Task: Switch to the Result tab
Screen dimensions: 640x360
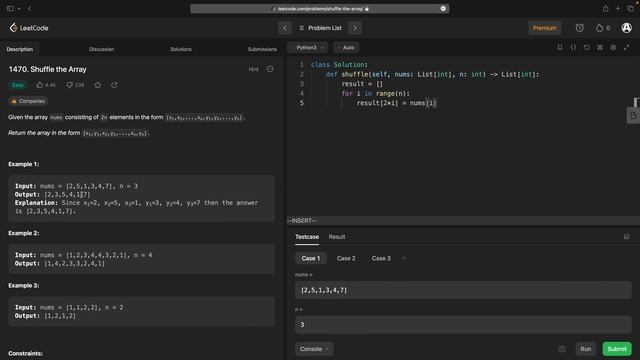Action: click(x=337, y=237)
